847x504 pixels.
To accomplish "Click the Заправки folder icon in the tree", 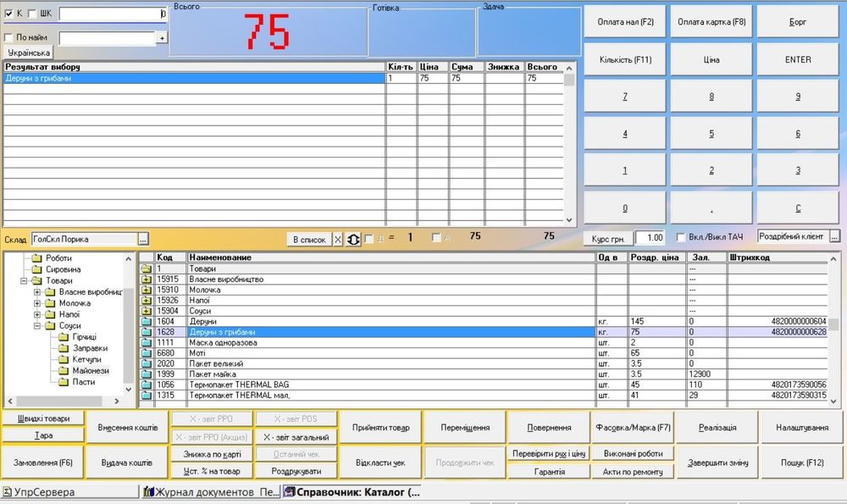I will 64,348.
